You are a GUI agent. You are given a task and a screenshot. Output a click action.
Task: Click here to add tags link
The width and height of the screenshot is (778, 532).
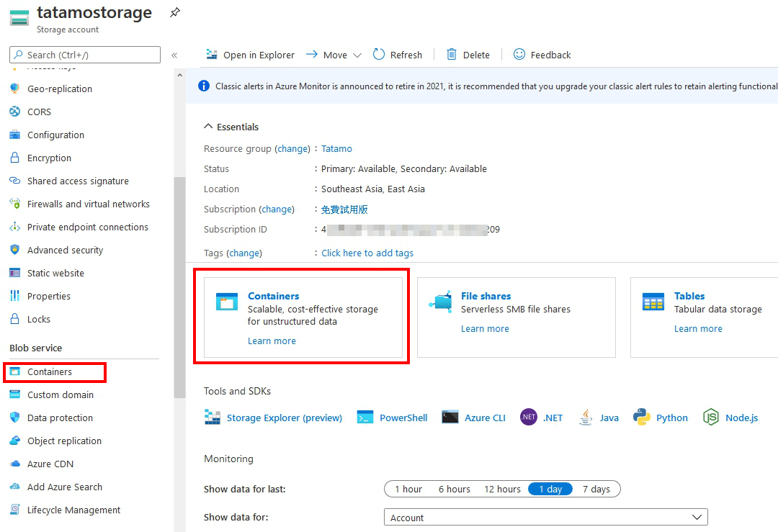point(367,253)
